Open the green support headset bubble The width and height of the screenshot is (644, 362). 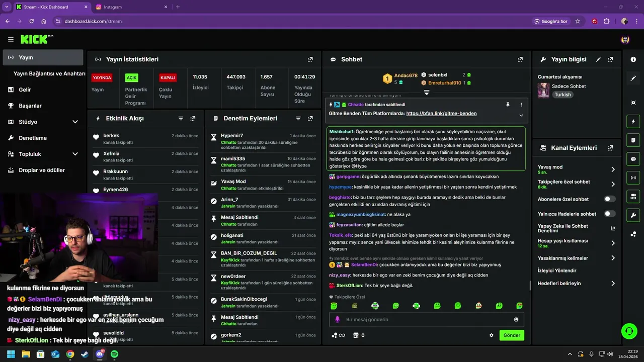coord(629,331)
